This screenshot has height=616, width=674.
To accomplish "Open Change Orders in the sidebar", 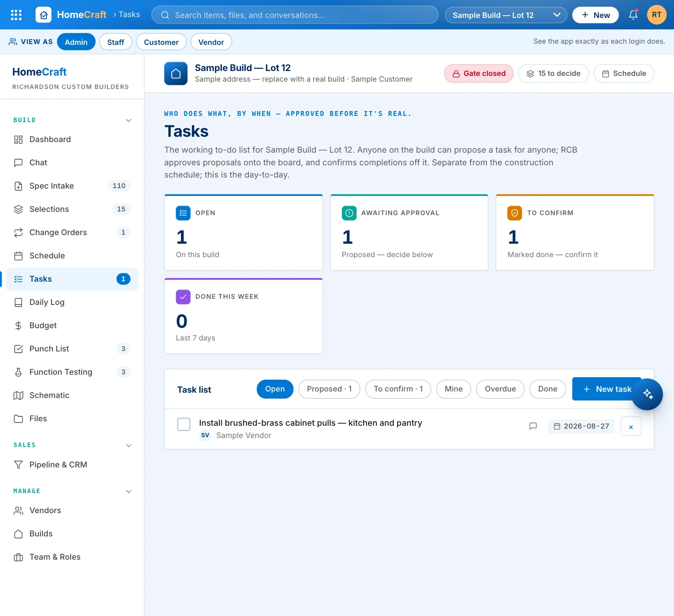I will pos(72,233).
